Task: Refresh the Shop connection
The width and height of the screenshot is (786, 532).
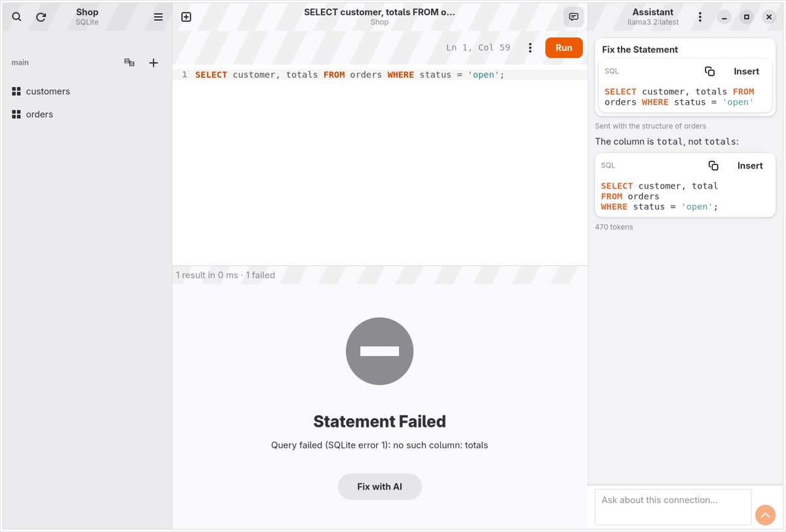Action: click(41, 17)
